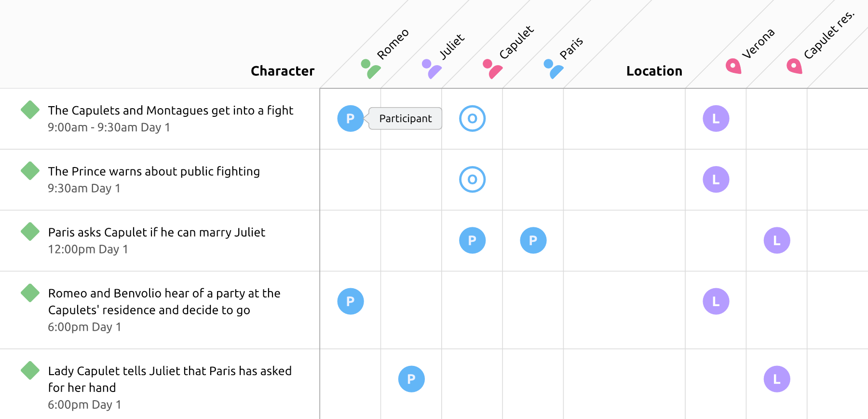868x419 pixels.
Task: Select the Capulet res. location pin icon
Action: pyautogui.click(x=793, y=67)
